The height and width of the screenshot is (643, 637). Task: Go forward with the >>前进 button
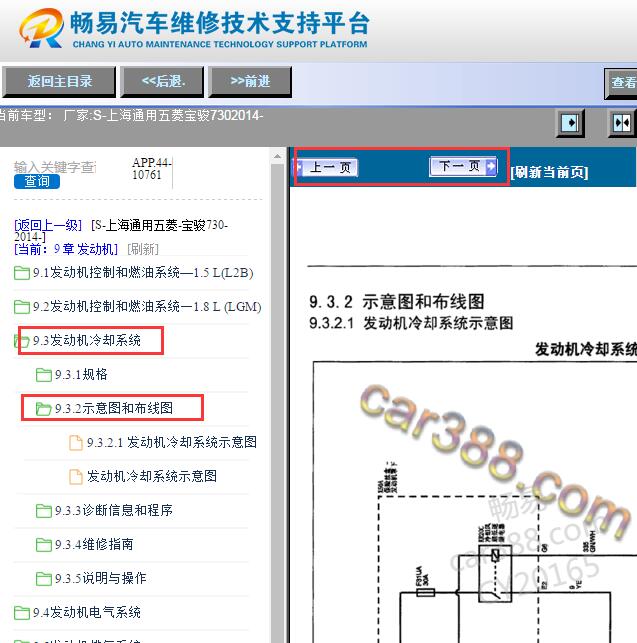[250, 82]
